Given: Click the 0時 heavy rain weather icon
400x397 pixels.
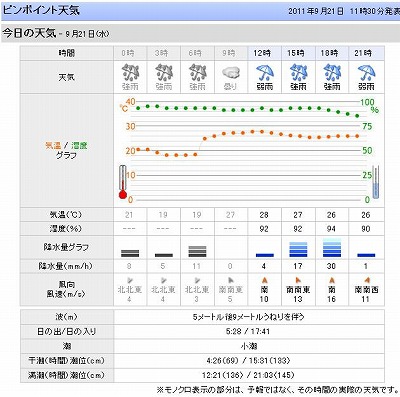Looking at the screenshot, I should (130, 73).
